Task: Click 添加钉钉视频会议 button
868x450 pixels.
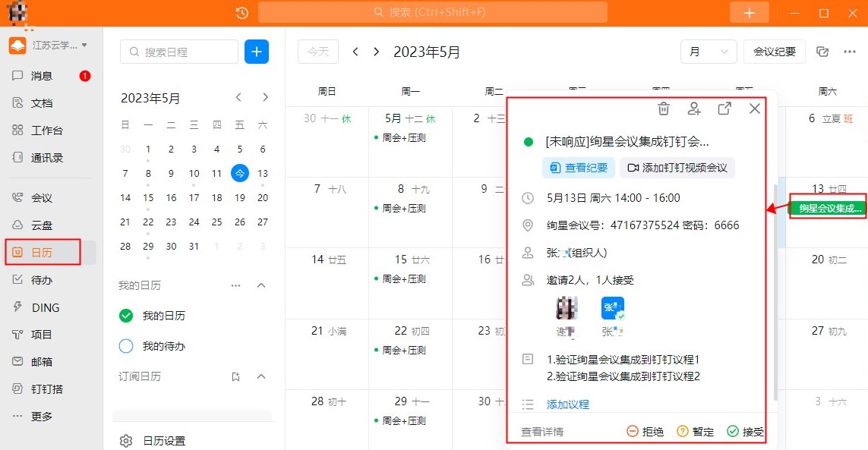Action: coord(677,168)
